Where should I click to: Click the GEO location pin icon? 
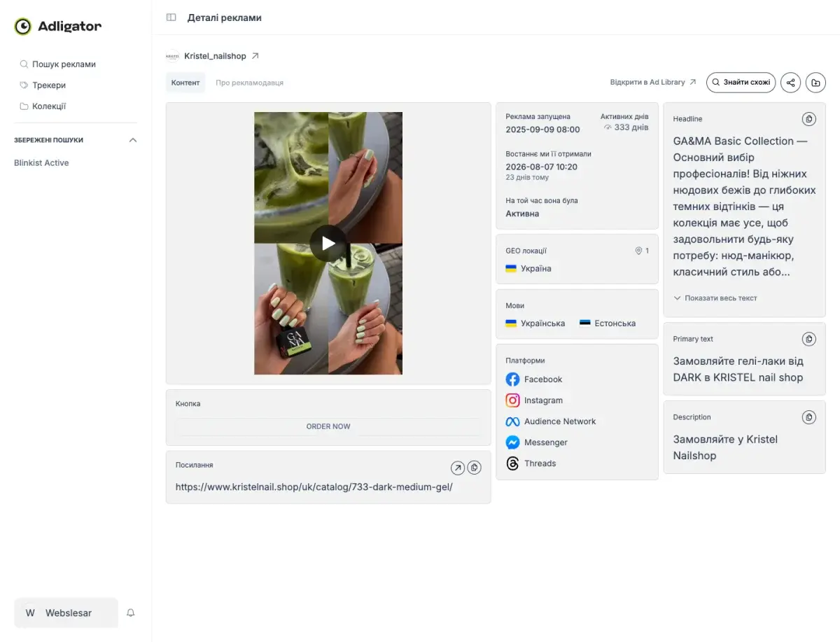pos(638,251)
